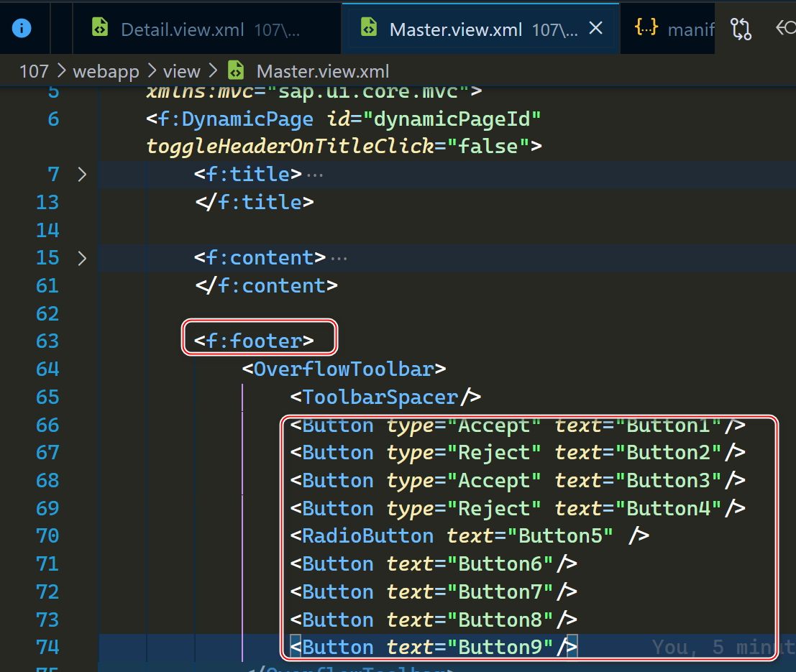Image resolution: width=796 pixels, height=672 pixels.
Task: Click the ellipsis after the f:content tag
Action: (339, 258)
